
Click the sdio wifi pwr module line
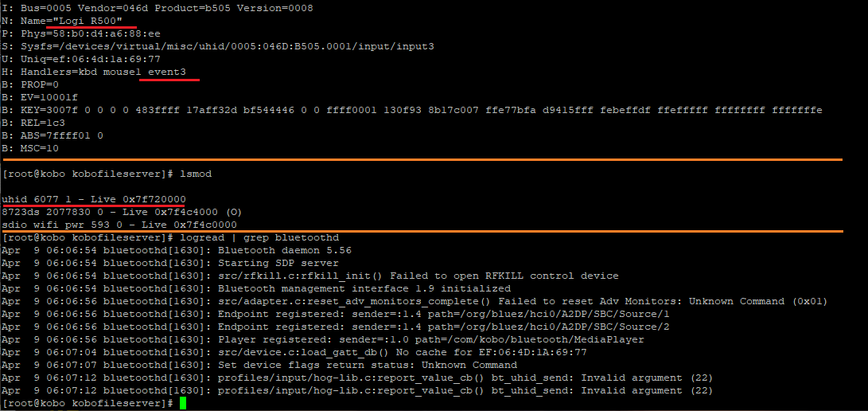point(119,225)
